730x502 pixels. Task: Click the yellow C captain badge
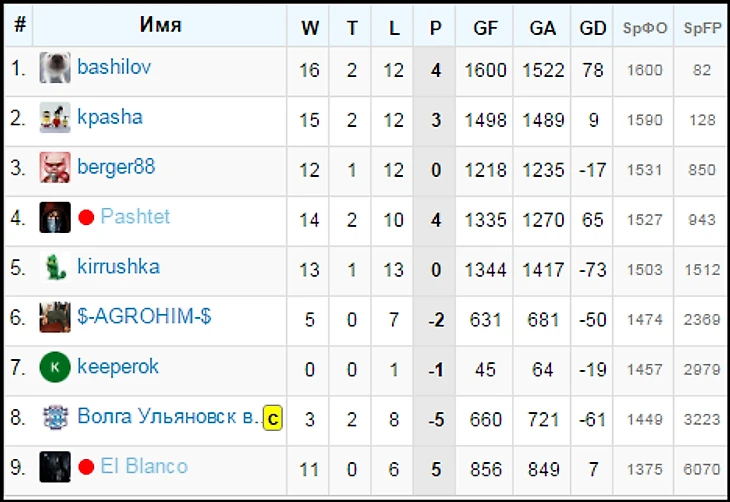[273, 418]
